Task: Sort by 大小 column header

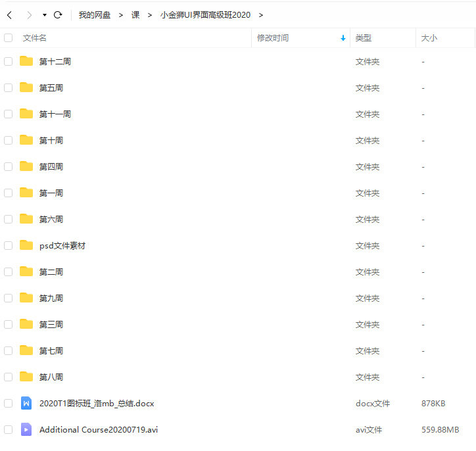Action: pos(429,38)
